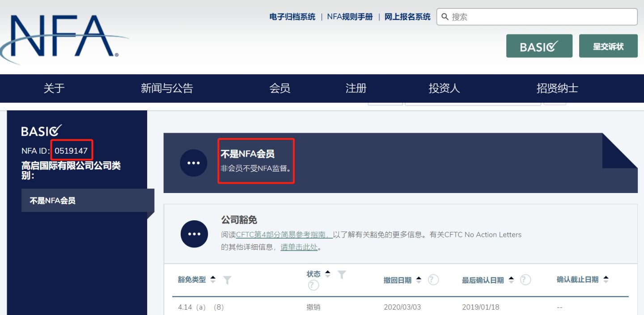Screen dimensions: 644x315
Task: Sort by 确认截止日期 column arrows
Action: [606, 279]
